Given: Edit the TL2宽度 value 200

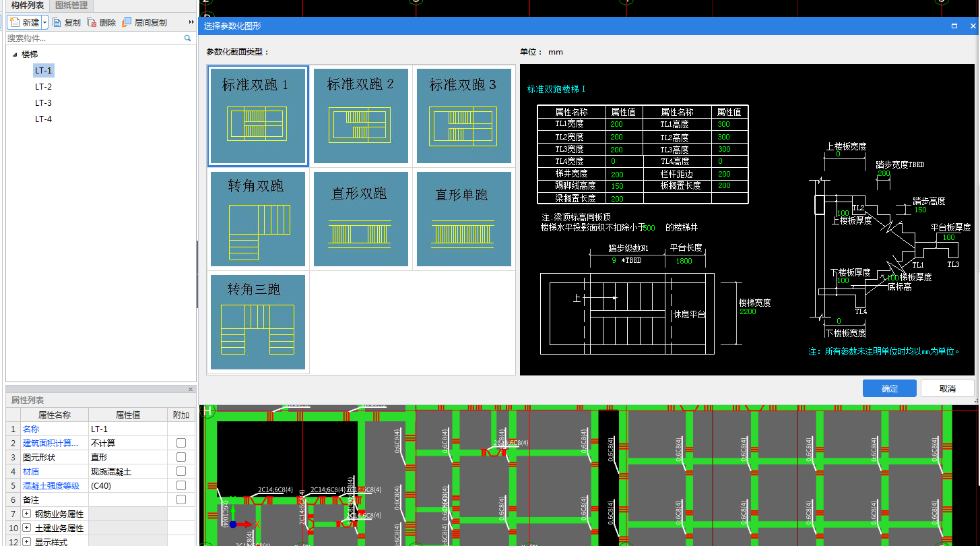Looking at the screenshot, I should pos(616,137).
